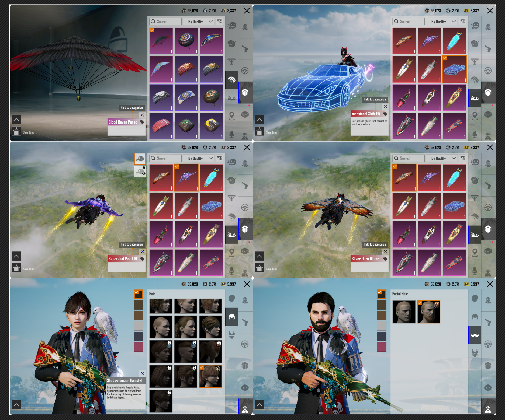Select the glider category icon in Dimensional Shift panel
This screenshot has width=505, height=420.
pyautogui.click(x=475, y=98)
